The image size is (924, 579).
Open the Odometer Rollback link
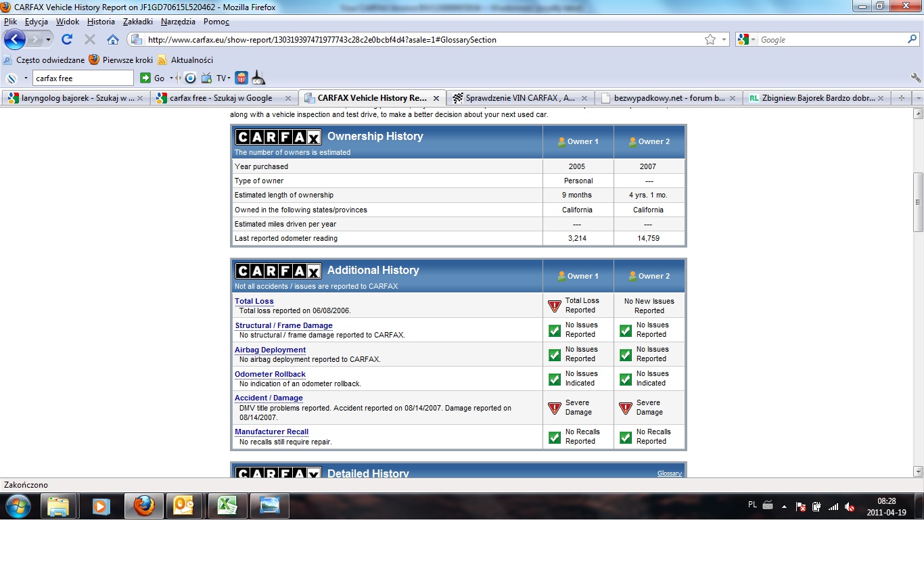271,374
